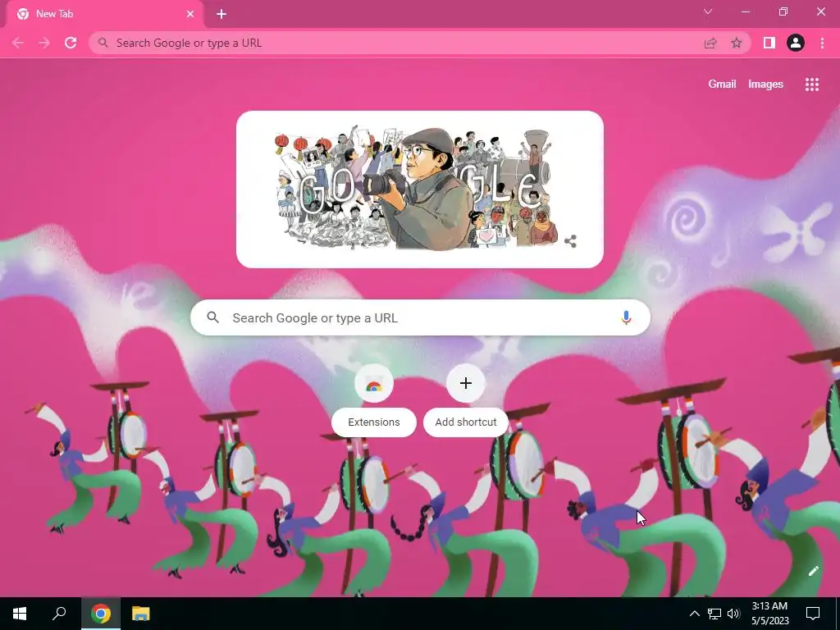Share the Google Doodle
The image size is (840, 630).
point(571,241)
